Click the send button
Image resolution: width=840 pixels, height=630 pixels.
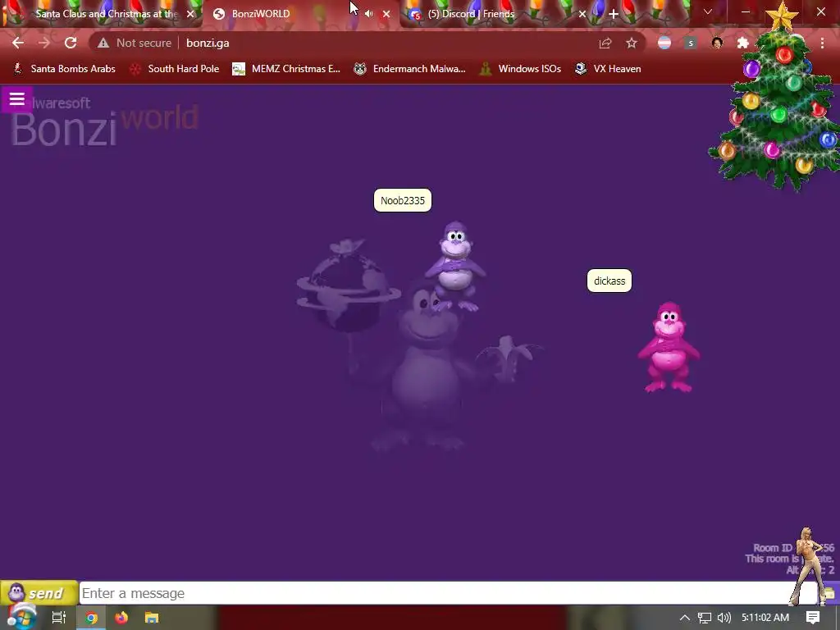(39, 593)
